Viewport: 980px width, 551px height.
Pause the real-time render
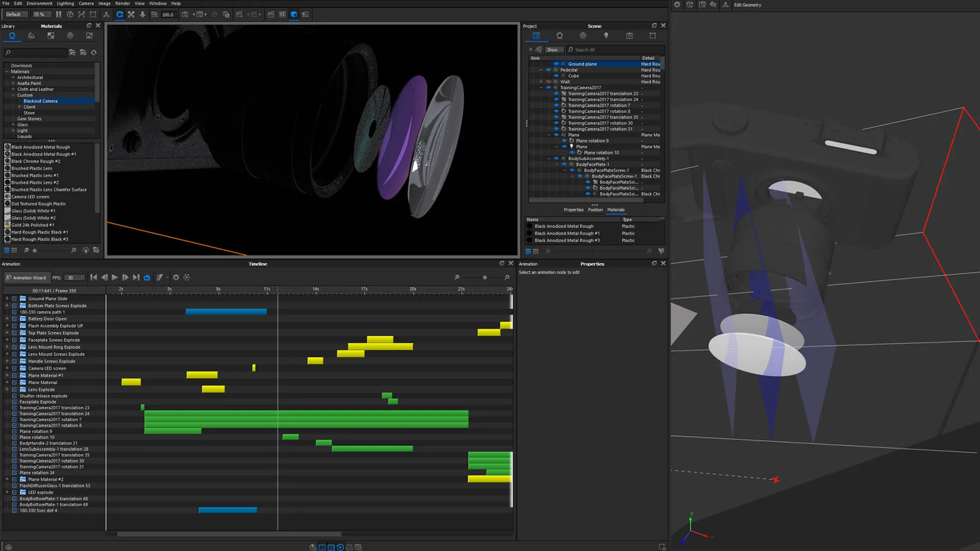[59, 14]
